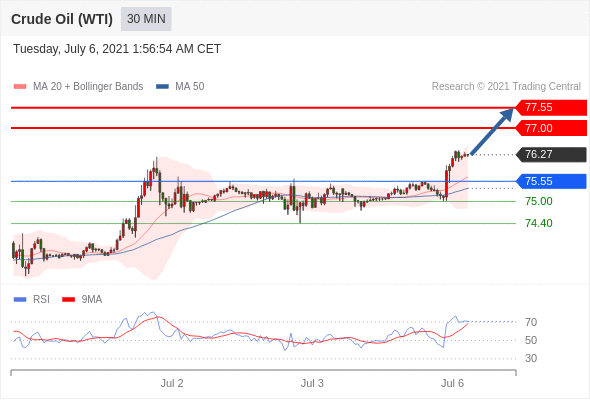Click the green 74.40 support label
Viewport: 590px width, 400px height.
[x=539, y=223]
